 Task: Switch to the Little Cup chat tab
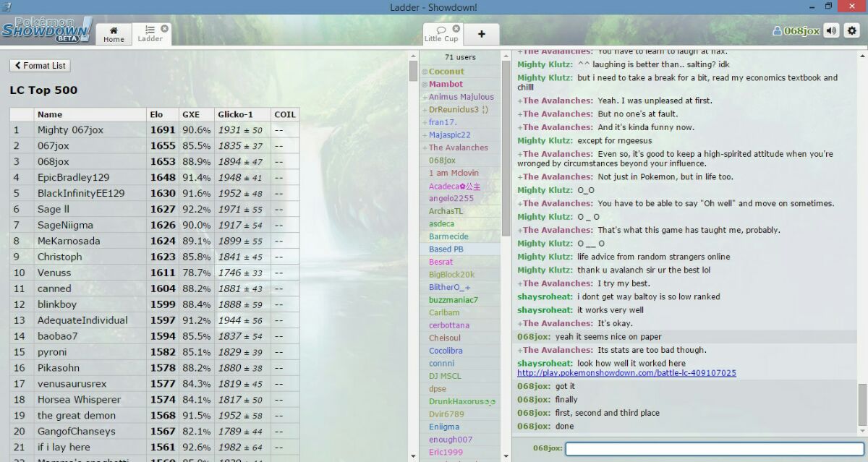[x=441, y=33]
